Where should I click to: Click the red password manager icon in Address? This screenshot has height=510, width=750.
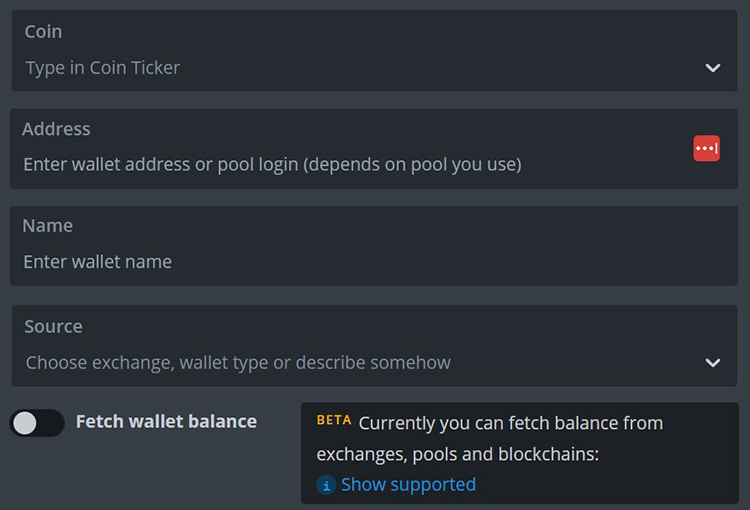coord(706,148)
